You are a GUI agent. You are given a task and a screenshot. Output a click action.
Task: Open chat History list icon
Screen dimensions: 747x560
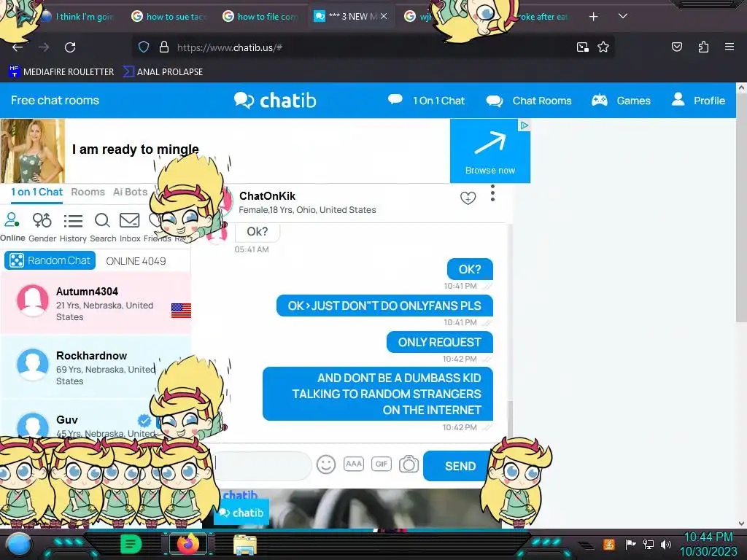click(73, 227)
